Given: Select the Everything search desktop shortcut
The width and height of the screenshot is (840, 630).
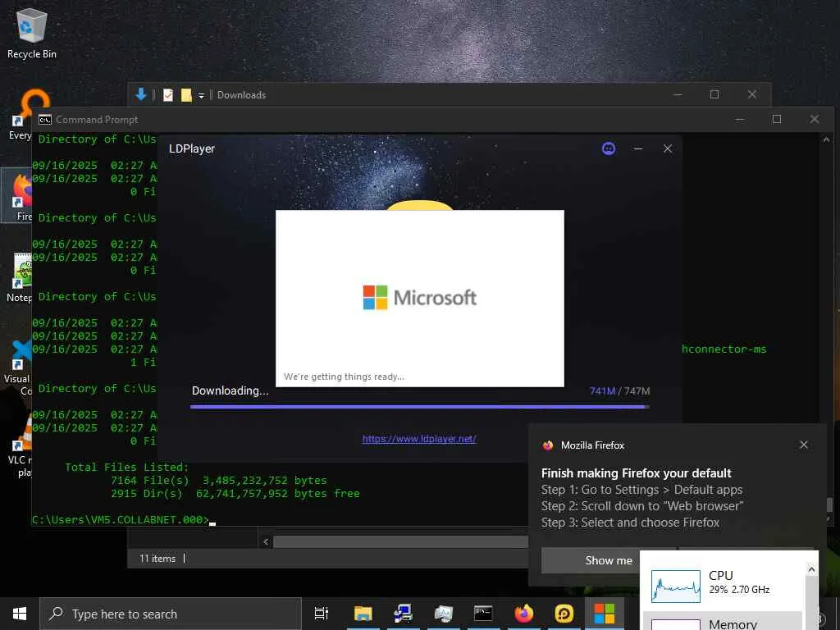Looking at the screenshot, I should [x=21, y=115].
